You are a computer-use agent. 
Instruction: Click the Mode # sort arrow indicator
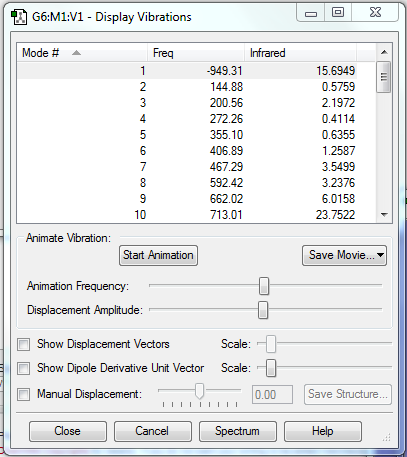click(76, 53)
